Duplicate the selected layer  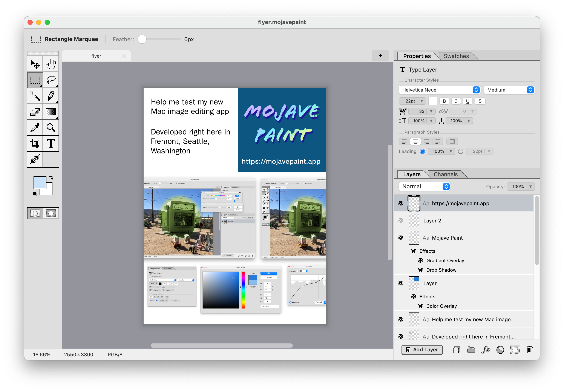(456, 350)
